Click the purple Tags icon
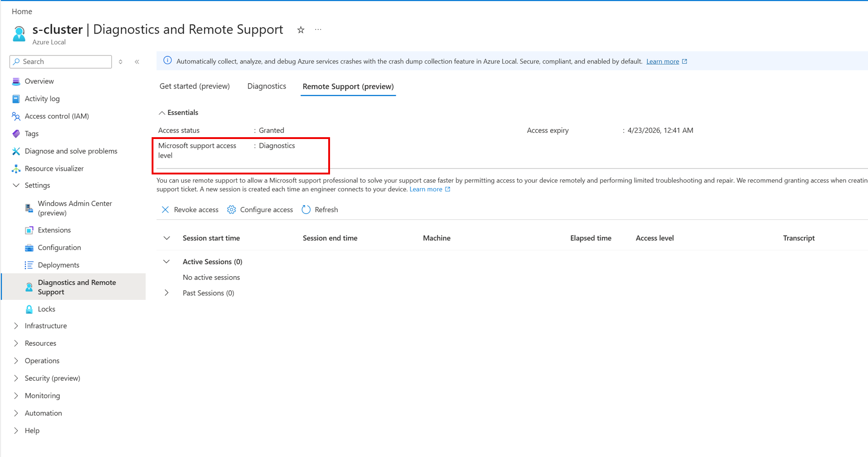This screenshot has height=457, width=868. [16, 134]
